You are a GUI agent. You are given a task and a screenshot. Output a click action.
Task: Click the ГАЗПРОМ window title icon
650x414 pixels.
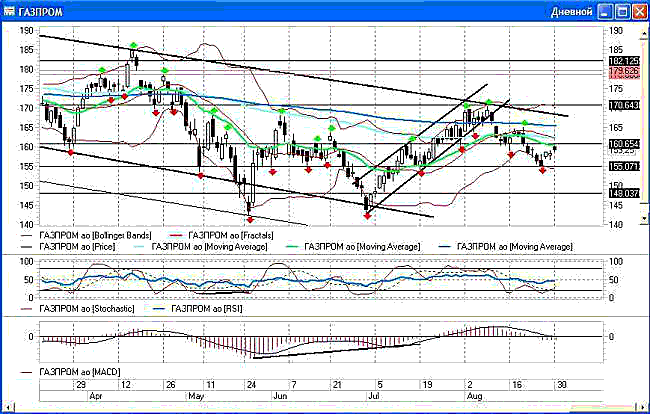(9, 11)
